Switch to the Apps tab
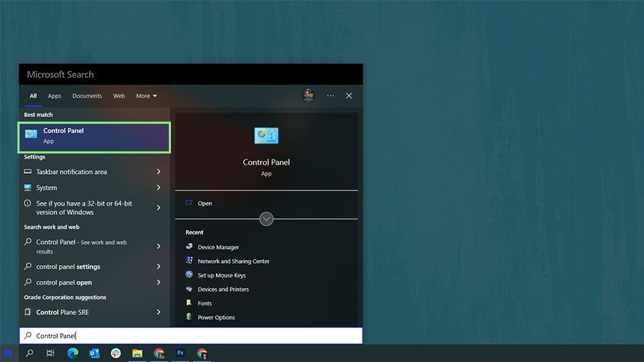The width and height of the screenshot is (644, 362). [x=54, y=96]
